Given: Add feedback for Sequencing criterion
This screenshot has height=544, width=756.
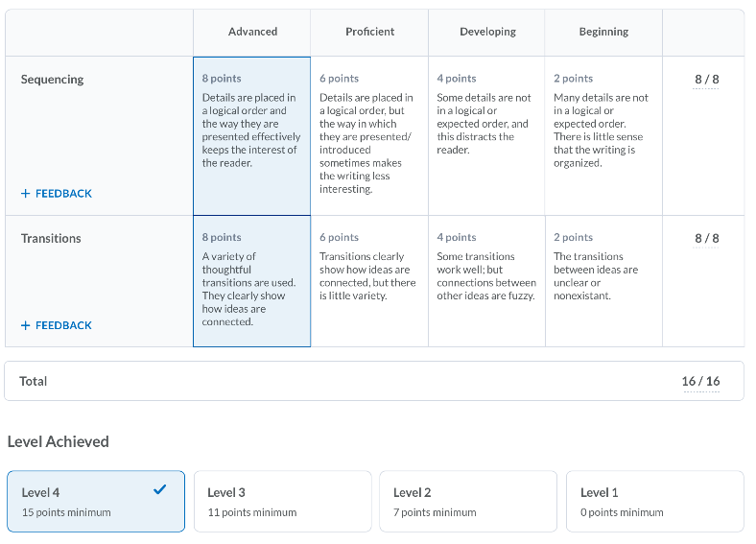Looking at the screenshot, I should [x=57, y=194].
